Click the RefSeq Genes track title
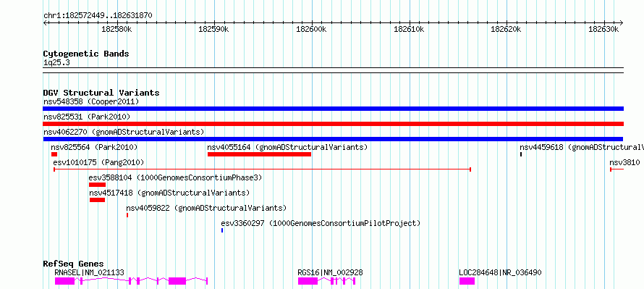644x289 pixels. (x=73, y=264)
